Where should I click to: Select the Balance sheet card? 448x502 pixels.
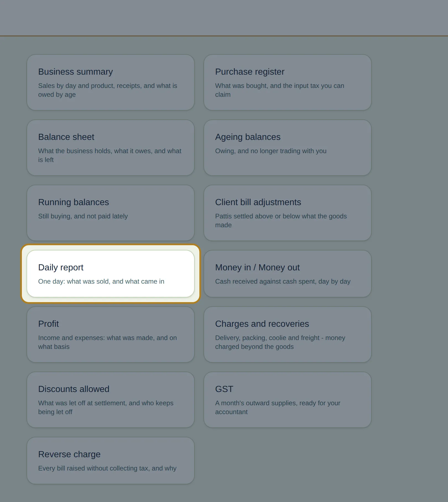coord(111,148)
